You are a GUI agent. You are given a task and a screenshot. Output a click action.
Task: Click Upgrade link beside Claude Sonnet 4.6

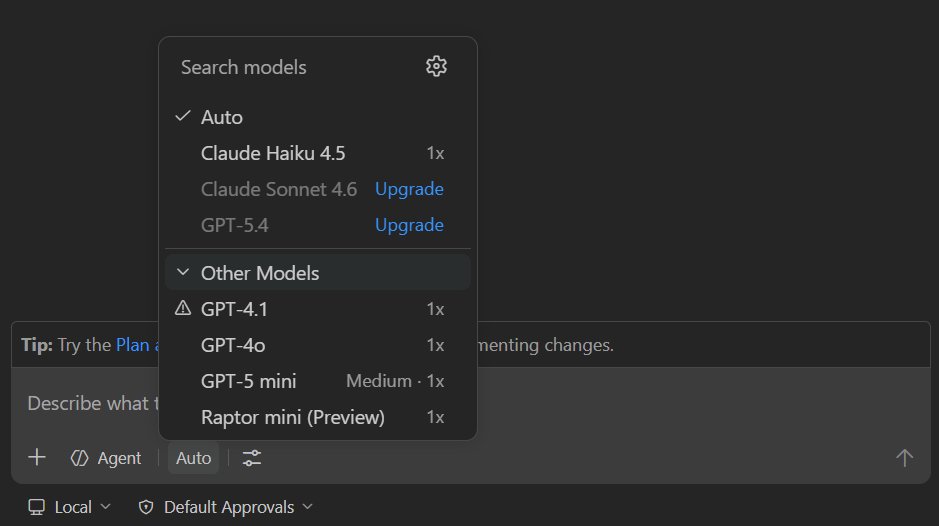tap(409, 189)
